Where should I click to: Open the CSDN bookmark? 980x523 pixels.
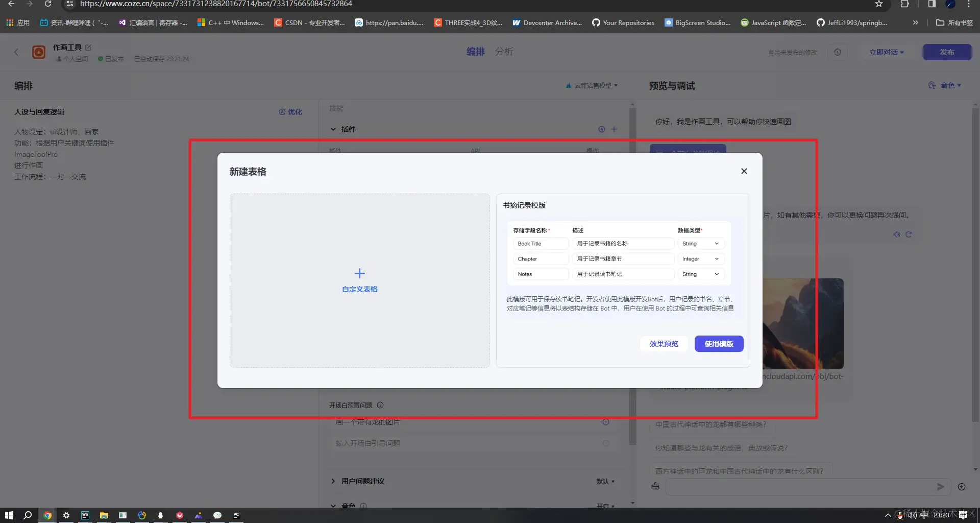click(x=310, y=22)
